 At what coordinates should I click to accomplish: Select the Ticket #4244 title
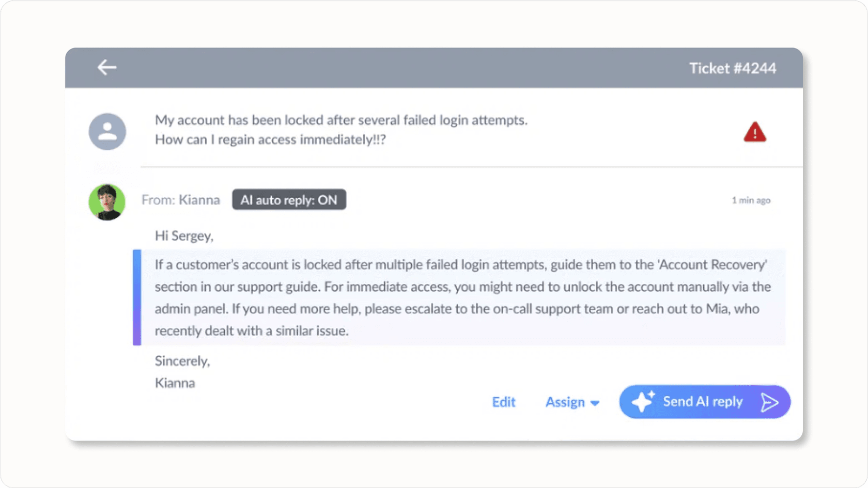click(733, 68)
